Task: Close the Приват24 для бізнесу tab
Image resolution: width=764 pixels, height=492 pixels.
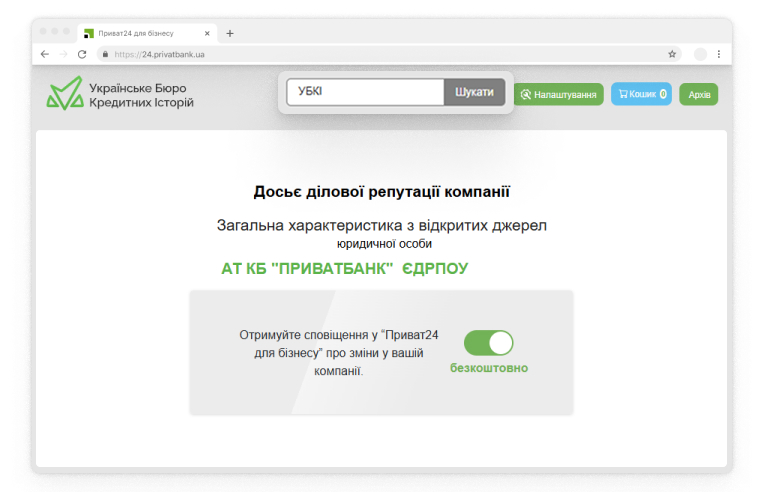Action: coord(207,33)
